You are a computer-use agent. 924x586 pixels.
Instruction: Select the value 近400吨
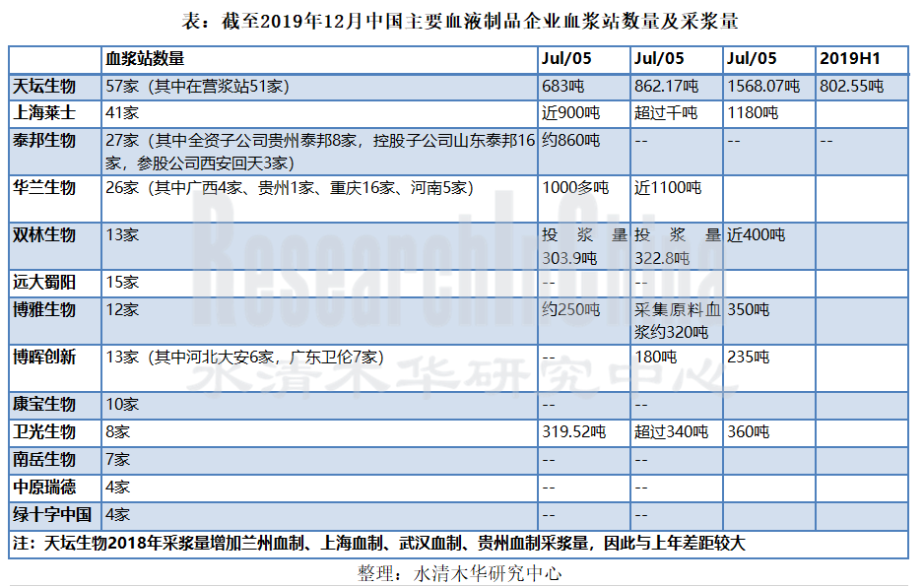click(756, 235)
